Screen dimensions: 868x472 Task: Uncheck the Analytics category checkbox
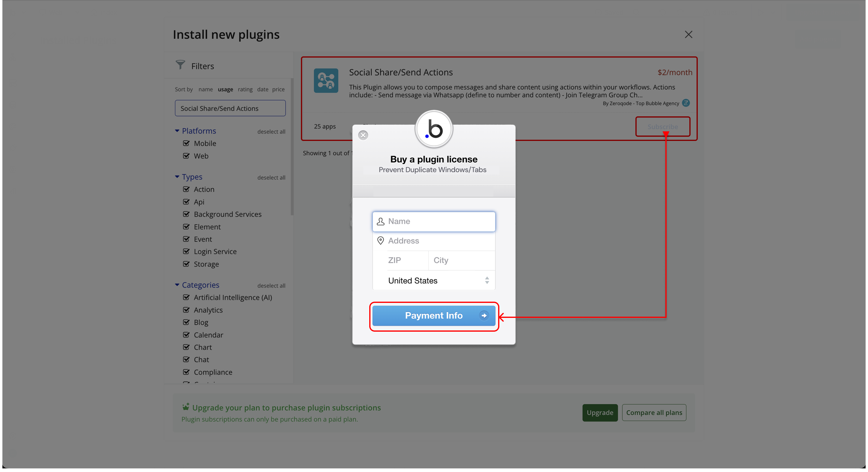tap(186, 310)
